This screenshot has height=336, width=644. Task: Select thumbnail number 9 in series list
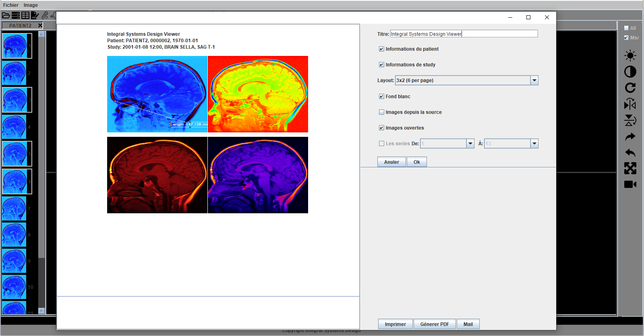14,261
